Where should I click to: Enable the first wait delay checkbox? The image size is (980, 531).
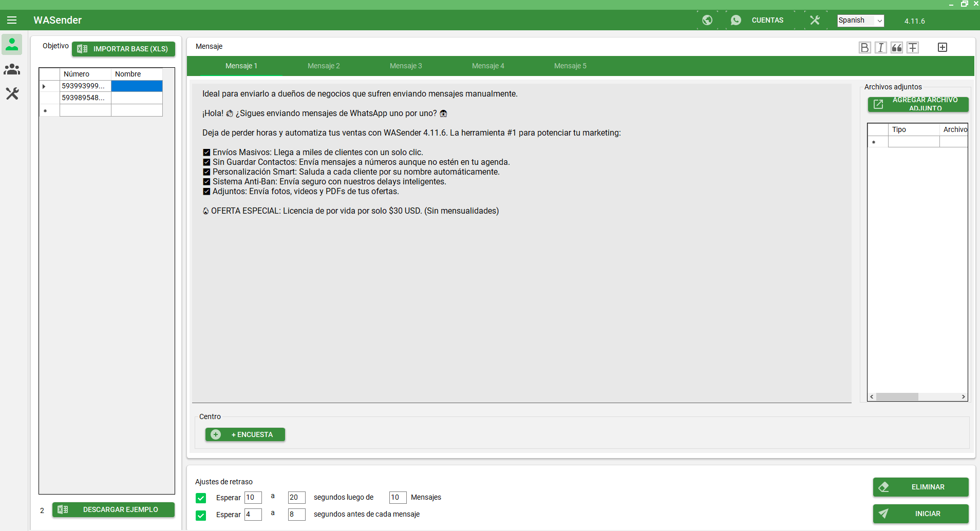point(200,498)
